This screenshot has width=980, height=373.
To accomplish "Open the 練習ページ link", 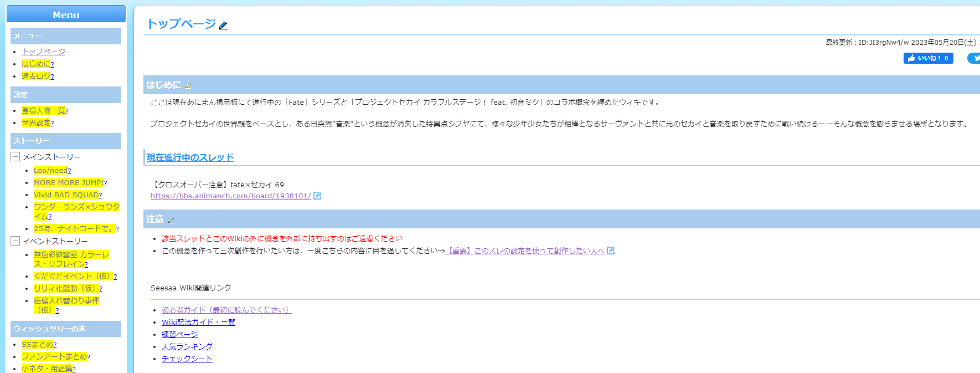I will 180,334.
